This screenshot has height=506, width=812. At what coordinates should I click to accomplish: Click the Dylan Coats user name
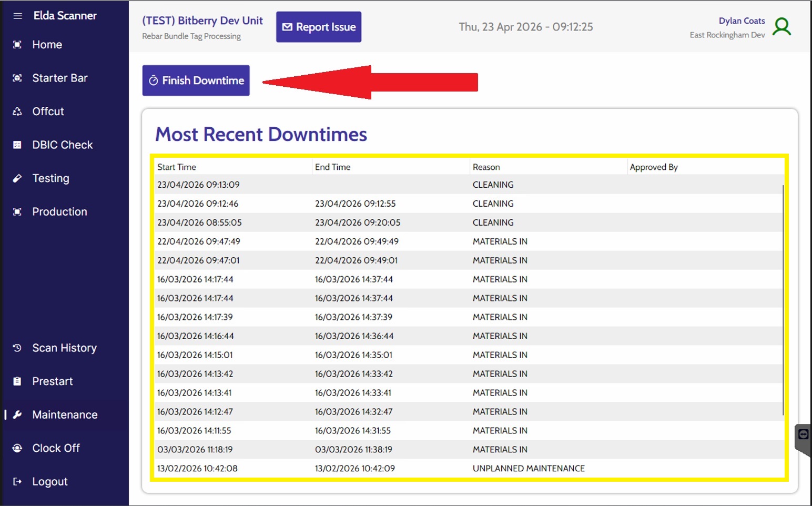tap(742, 21)
